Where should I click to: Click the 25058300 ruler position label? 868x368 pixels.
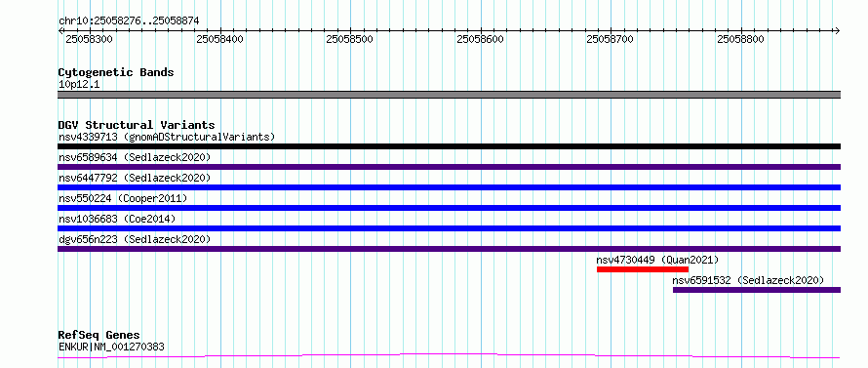(89, 39)
